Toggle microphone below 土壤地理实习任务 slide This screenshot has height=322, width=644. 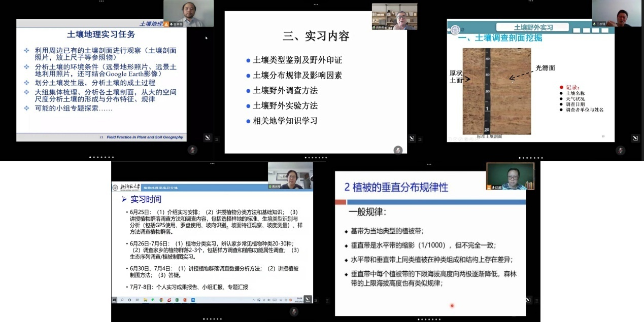(x=192, y=150)
